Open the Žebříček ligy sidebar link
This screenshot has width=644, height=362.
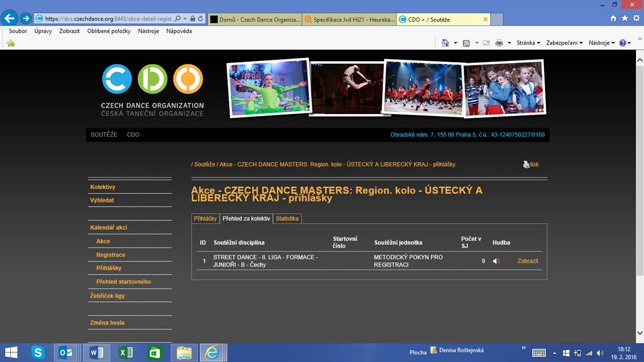click(107, 295)
